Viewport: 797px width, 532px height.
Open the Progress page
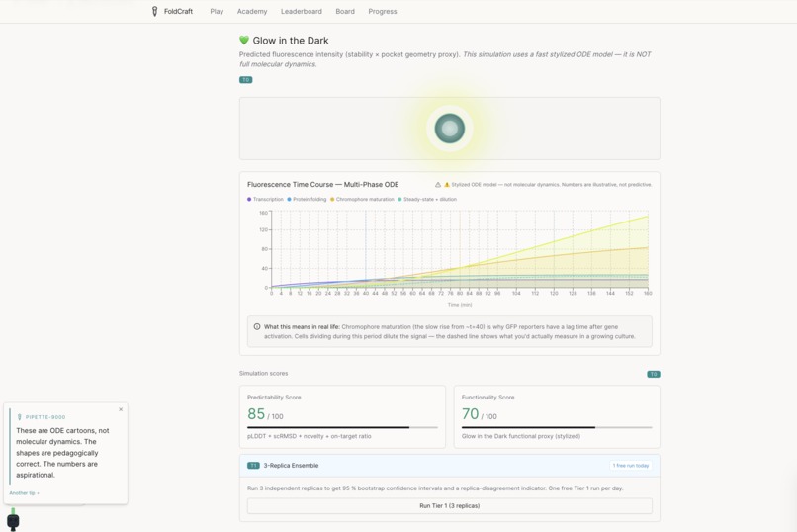point(383,11)
